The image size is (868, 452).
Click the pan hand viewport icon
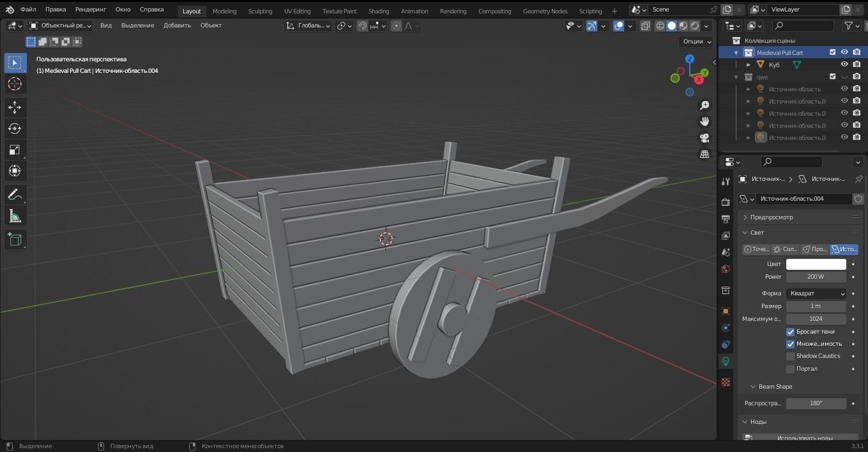pyautogui.click(x=704, y=121)
